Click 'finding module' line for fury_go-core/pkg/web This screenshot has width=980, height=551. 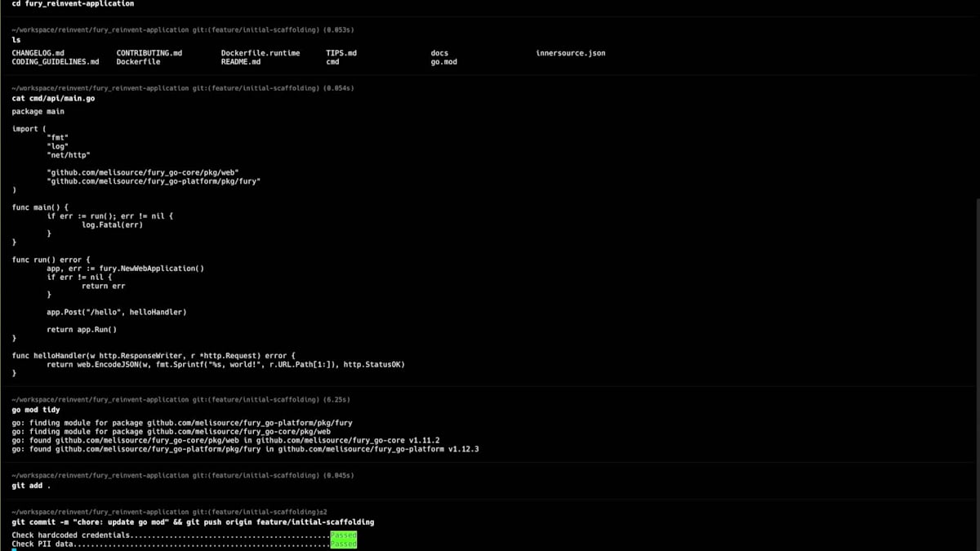coord(171,432)
